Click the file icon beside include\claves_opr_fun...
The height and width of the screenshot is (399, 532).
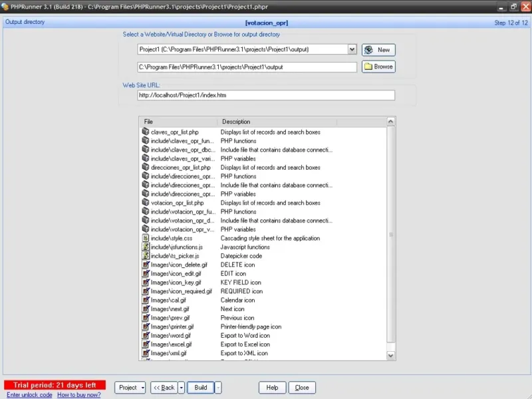click(146, 140)
